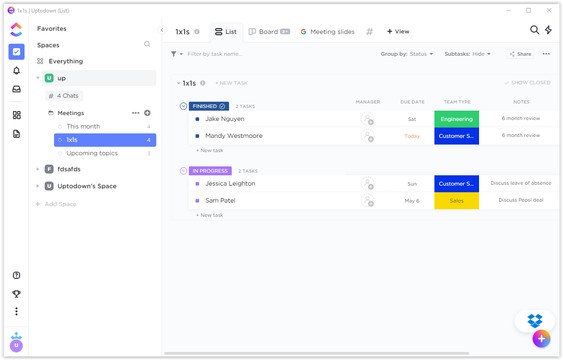Screen dimensions: 563x360
Task: Collapse the In Progress status group
Action: (183, 171)
